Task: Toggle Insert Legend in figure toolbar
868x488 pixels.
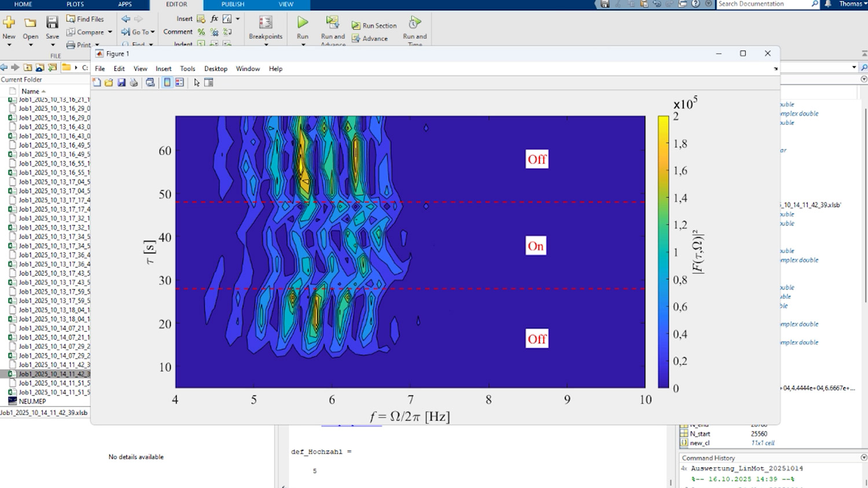Action: [179, 83]
